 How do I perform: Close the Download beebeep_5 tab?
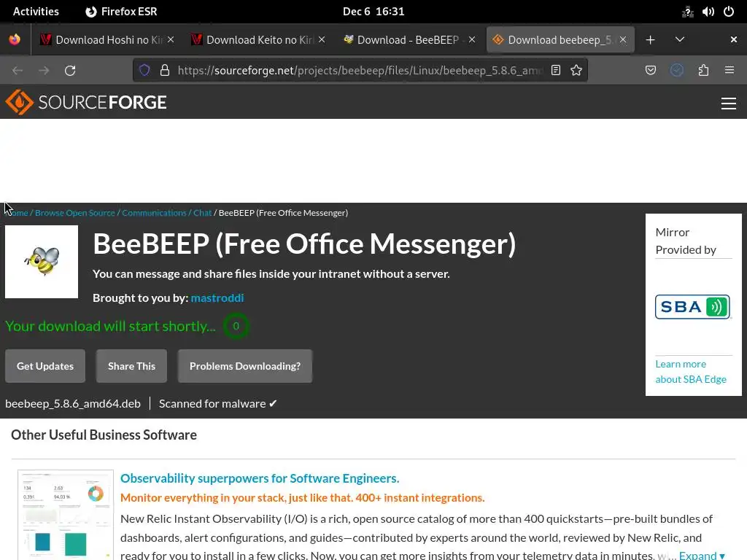[x=623, y=39]
